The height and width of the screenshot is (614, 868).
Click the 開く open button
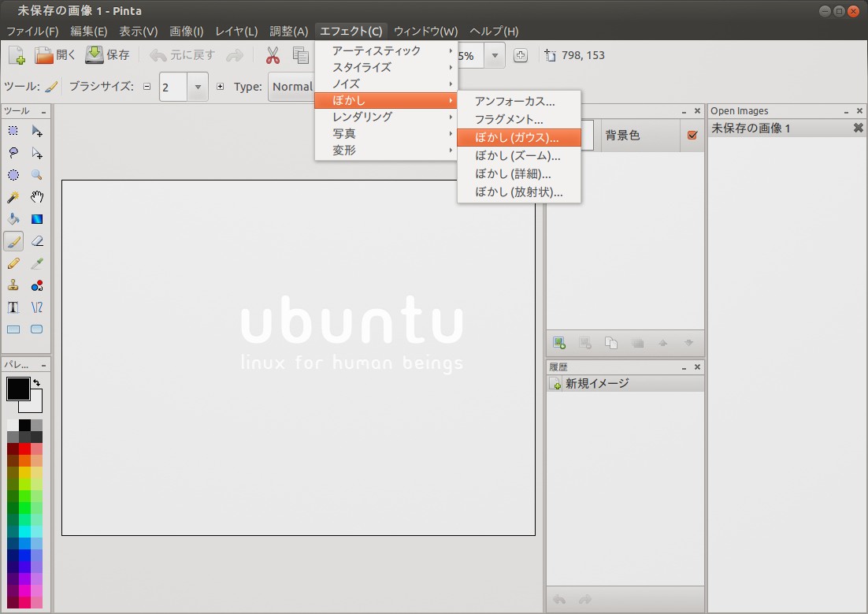click(x=55, y=55)
